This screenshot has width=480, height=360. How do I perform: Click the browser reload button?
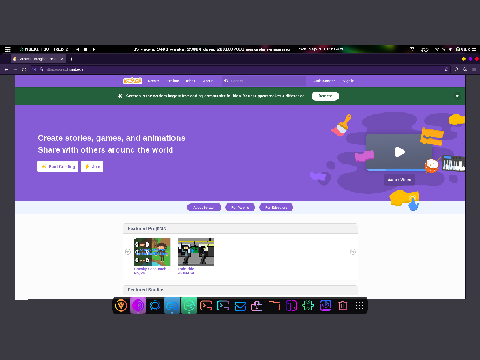click(x=24, y=69)
